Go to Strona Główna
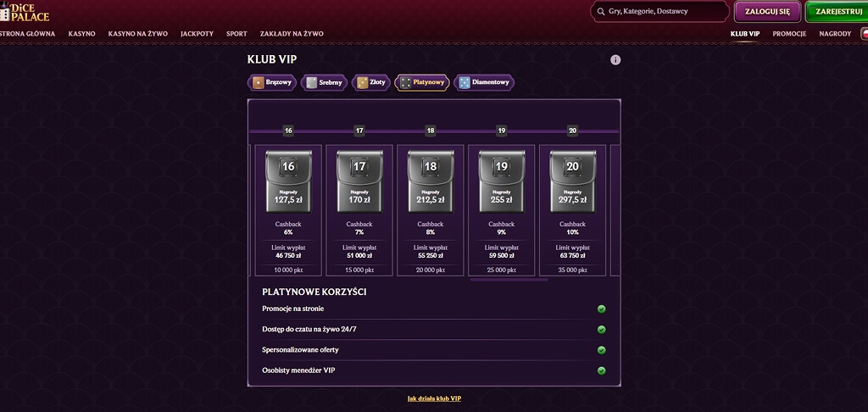The height and width of the screenshot is (412, 868). (x=27, y=34)
